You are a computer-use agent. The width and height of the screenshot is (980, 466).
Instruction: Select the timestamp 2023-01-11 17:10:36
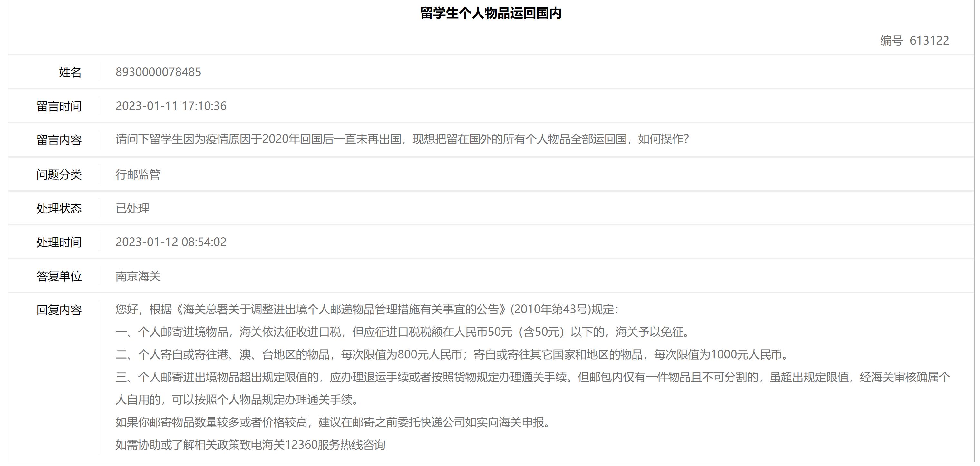point(171,105)
